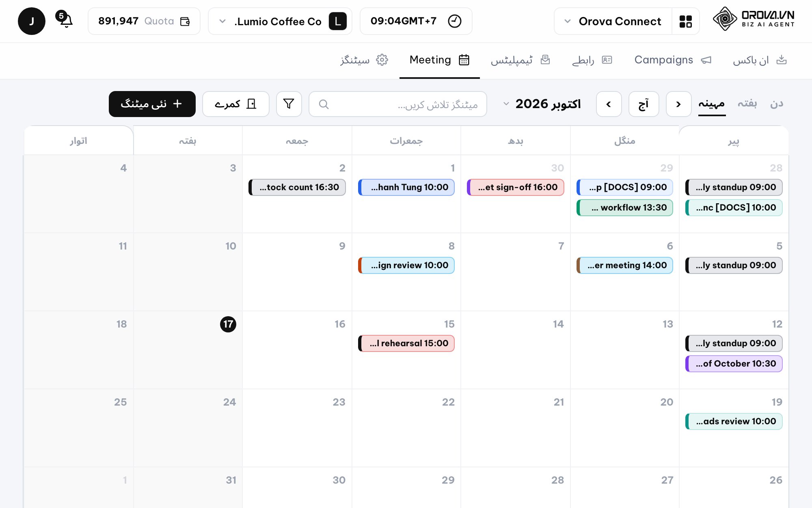Viewport: 812px width, 508px height.
Task: Expand Orova Connect app dropdown
Action: click(613, 21)
